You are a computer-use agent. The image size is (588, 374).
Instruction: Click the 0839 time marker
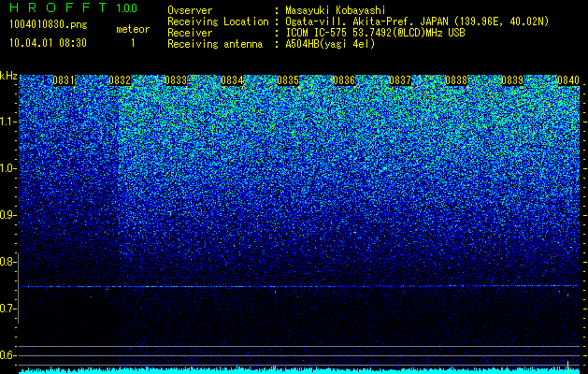(x=512, y=80)
